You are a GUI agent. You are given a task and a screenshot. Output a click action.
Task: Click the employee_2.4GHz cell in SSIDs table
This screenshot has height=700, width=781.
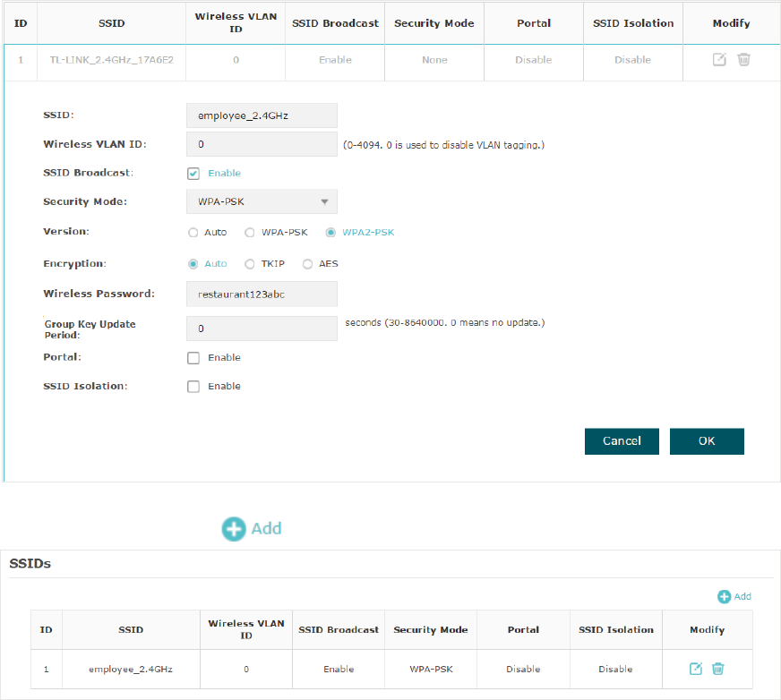(131, 670)
